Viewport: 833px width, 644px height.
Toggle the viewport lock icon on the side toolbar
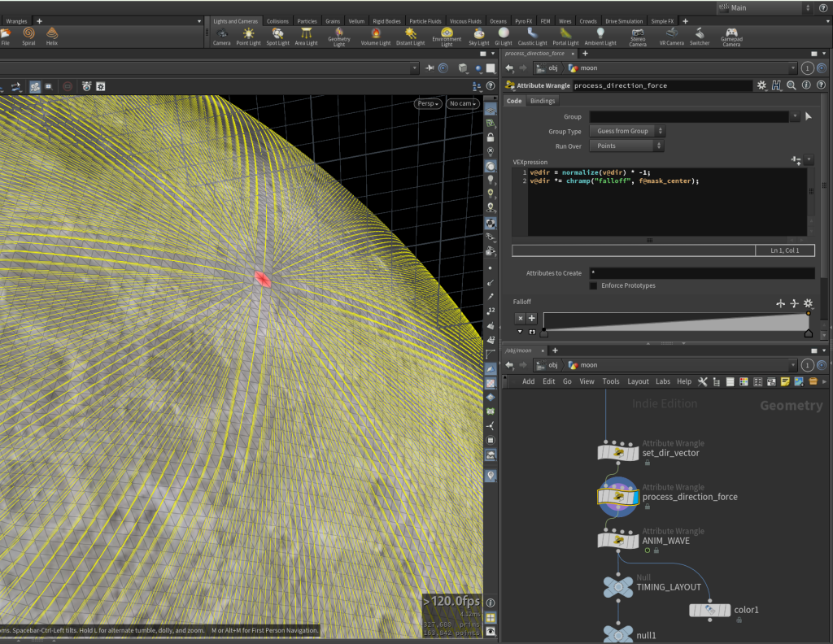(491, 137)
